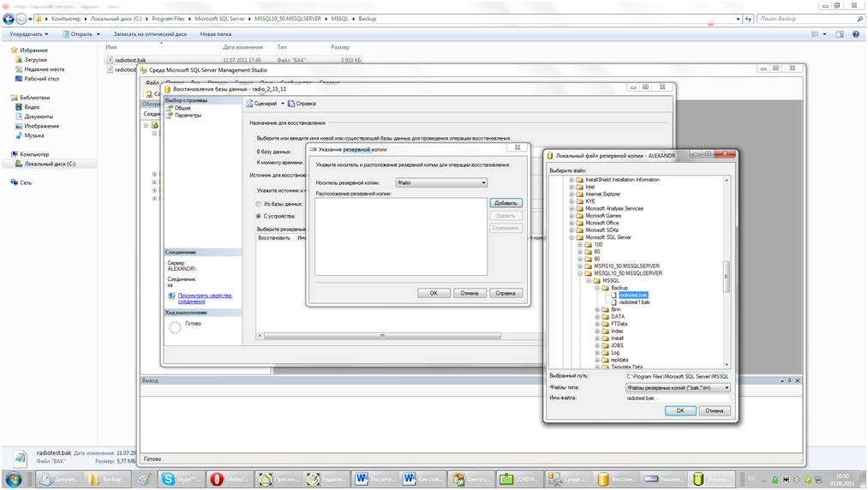Viewport: 868px width, 490px height.
Task: Click the Имя файла input field
Action: point(678,398)
